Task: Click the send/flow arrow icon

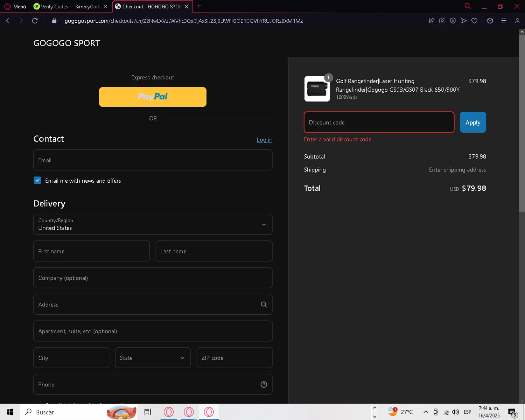Action: [464, 21]
